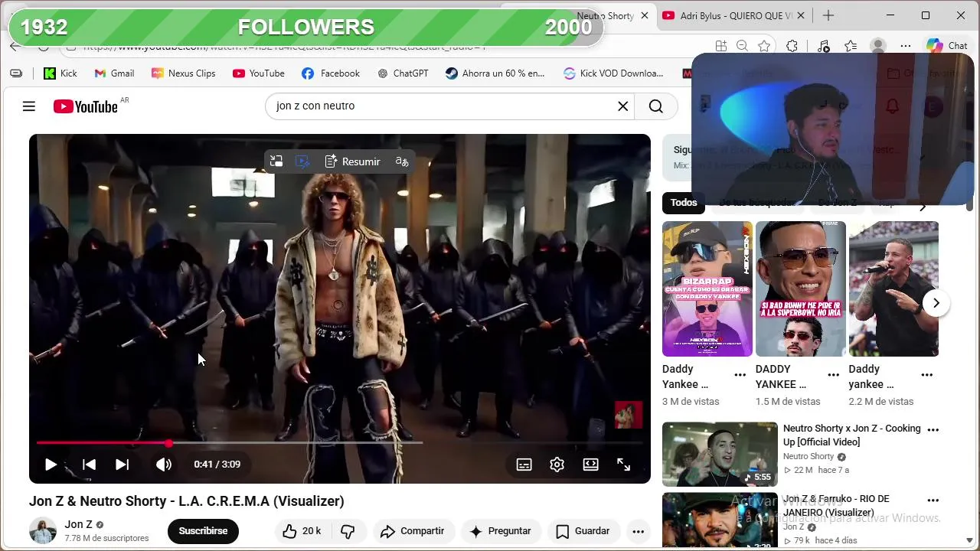Run search with the magnifier button
The width and height of the screenshot is (980, 551).
656,106
